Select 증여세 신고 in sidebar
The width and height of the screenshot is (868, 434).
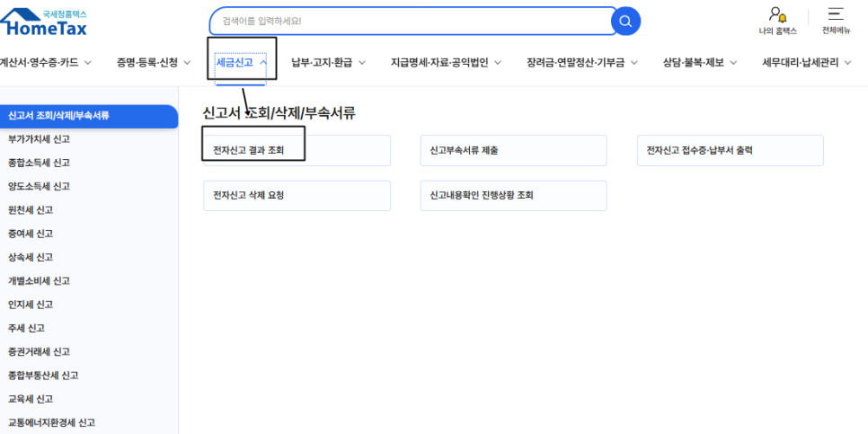click(x=31, y=234)
